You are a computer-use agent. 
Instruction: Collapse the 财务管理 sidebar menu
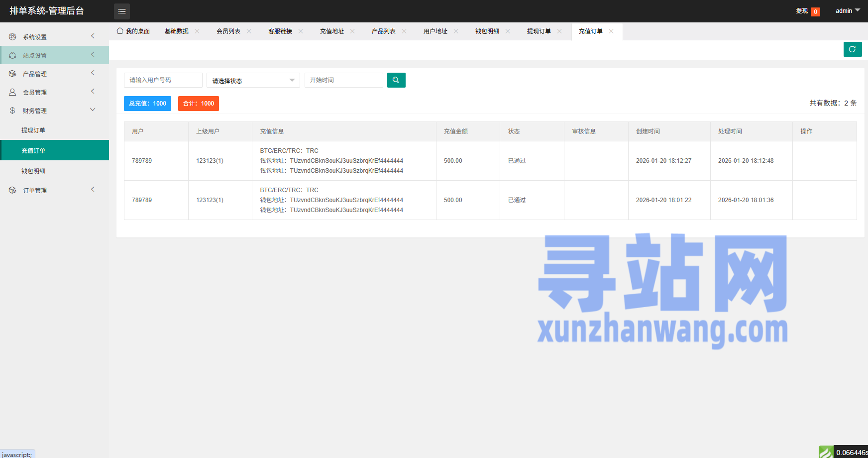tap(54, 111)
